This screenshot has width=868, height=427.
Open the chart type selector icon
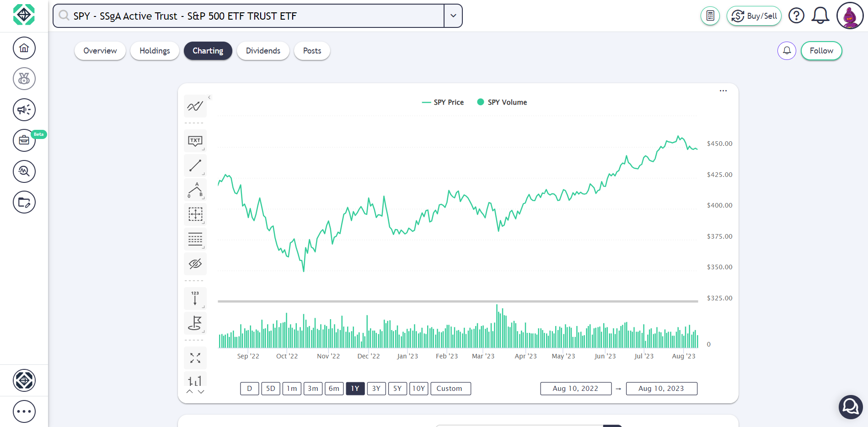[195, 106]
